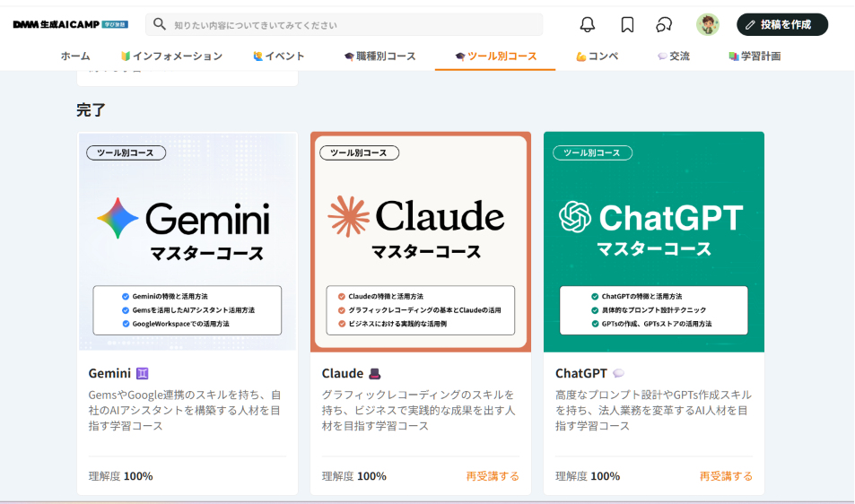Click the speech bubble emoji beside ChatGPT

[x=618, y=373]
